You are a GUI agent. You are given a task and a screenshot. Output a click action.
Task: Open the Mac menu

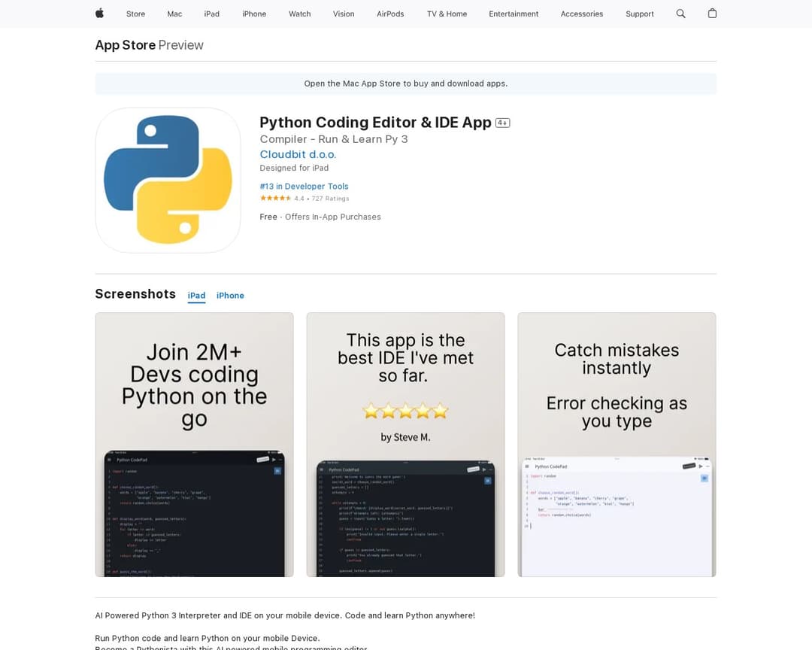pyautogui.click(x=174, y=14)
